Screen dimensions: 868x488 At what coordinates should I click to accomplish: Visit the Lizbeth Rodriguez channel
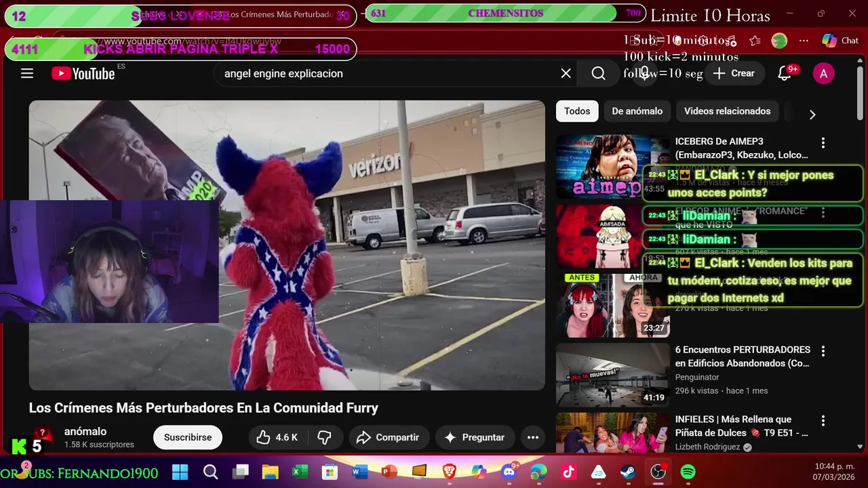pyautogui.click(x=707, y=447)
